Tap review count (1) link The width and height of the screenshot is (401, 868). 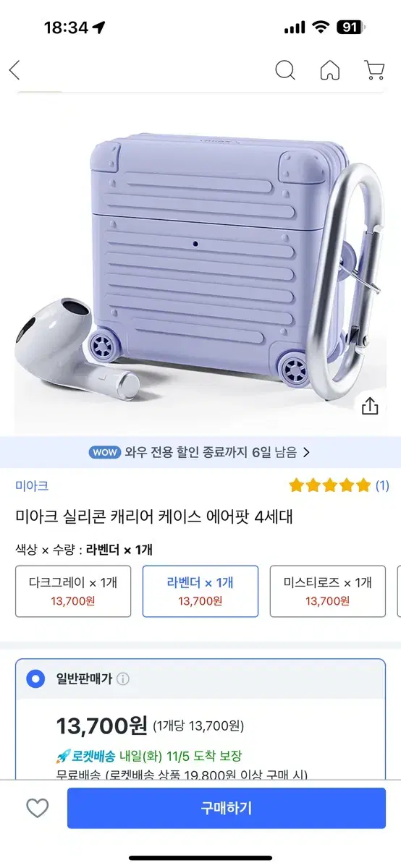click(381, 485)
